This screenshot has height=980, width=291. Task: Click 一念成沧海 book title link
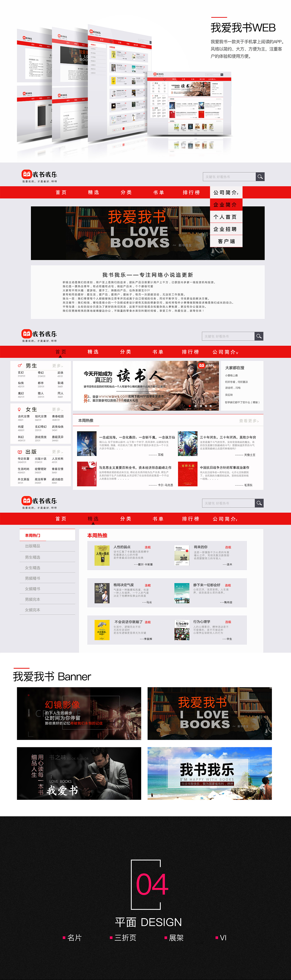click(137, 438)
